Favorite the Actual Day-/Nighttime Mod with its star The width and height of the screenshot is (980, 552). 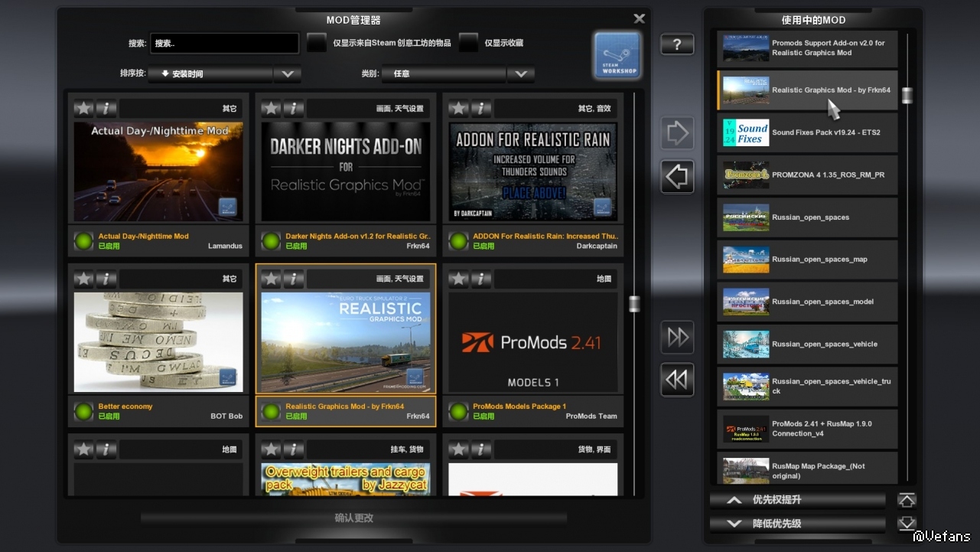pyautogui.click(x=84, y=109)
